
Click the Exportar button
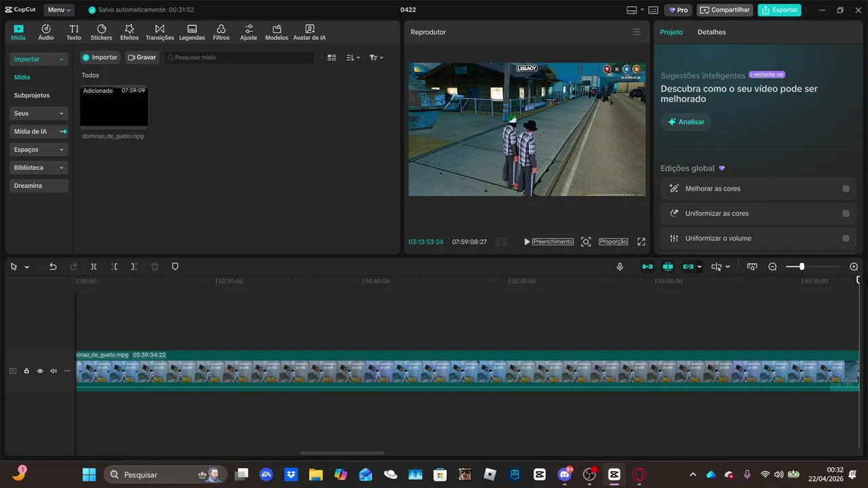tap(780, 10)
